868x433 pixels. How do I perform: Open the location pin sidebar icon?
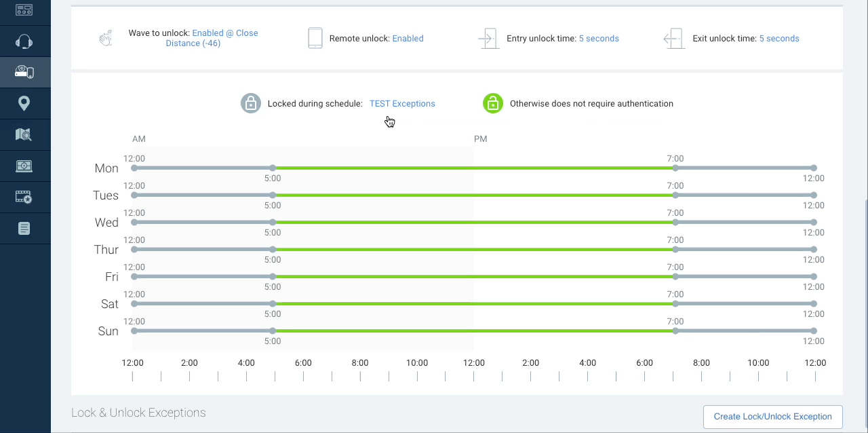click(24, 103)
